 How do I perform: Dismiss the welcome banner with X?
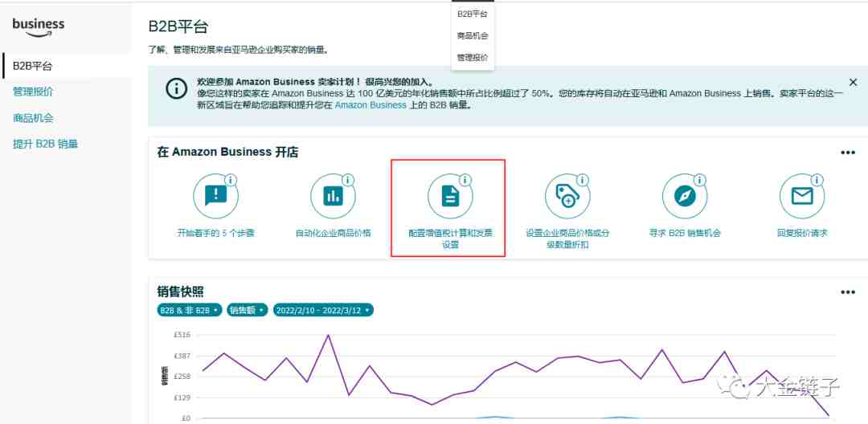(x=853, y=83)
